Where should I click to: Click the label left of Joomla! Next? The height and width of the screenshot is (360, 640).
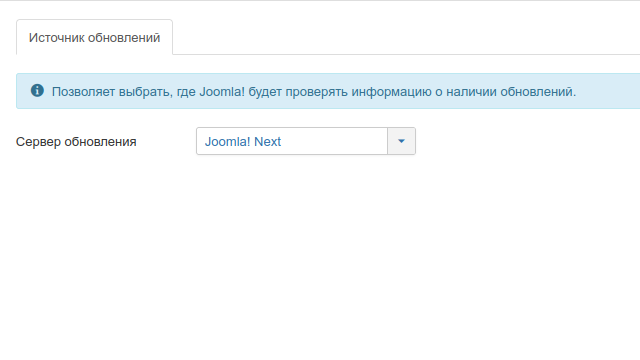76,142
